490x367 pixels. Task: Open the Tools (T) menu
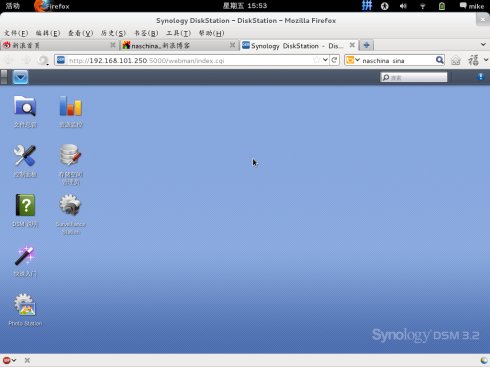point(179,33)
